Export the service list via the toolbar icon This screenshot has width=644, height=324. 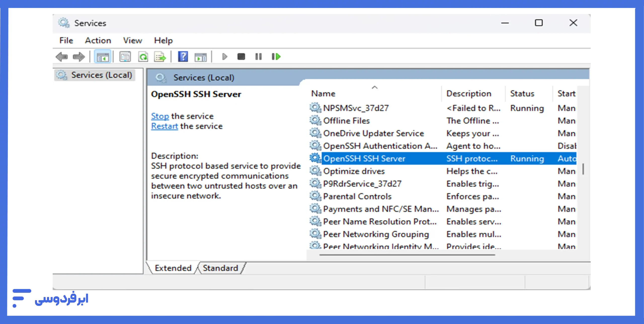160,56
